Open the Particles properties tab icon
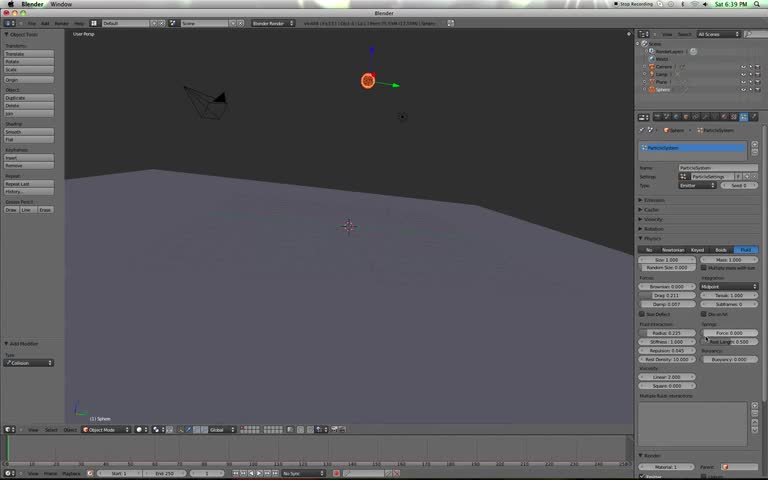The image size is (768, 480). pyautogui.click(x=744, y=117)
